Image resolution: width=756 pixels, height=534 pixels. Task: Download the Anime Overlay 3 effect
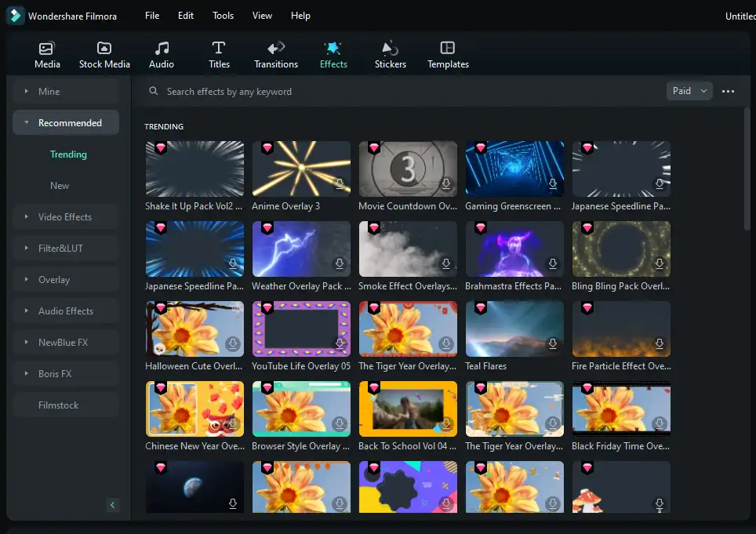point(340,184)
